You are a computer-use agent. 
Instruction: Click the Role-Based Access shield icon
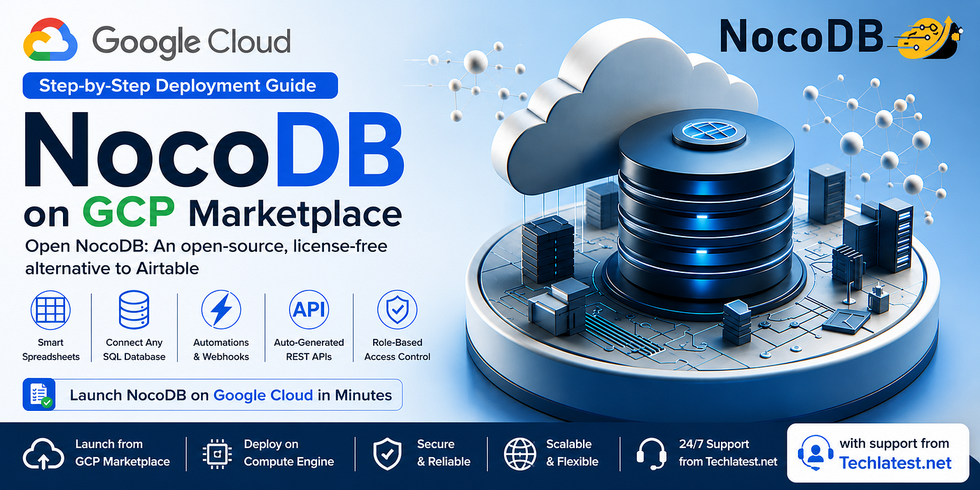click(x=397, y=310)
